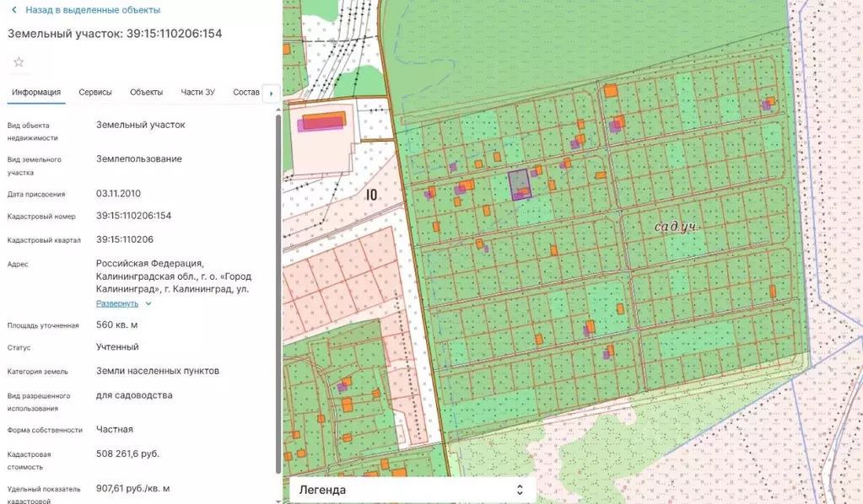Click the scrollbar up arrow in info panel
Screen dimensions: 863x504
coord(278,110)
